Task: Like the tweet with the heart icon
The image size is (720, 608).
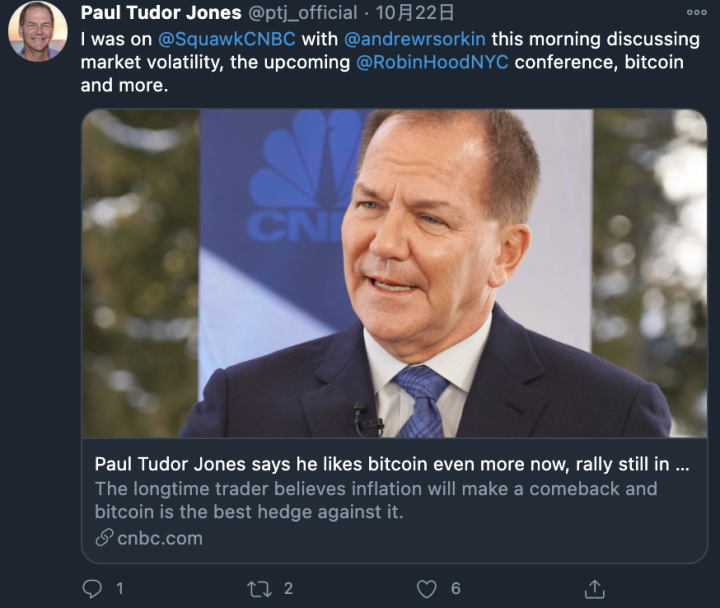Action: coord(426,589)
